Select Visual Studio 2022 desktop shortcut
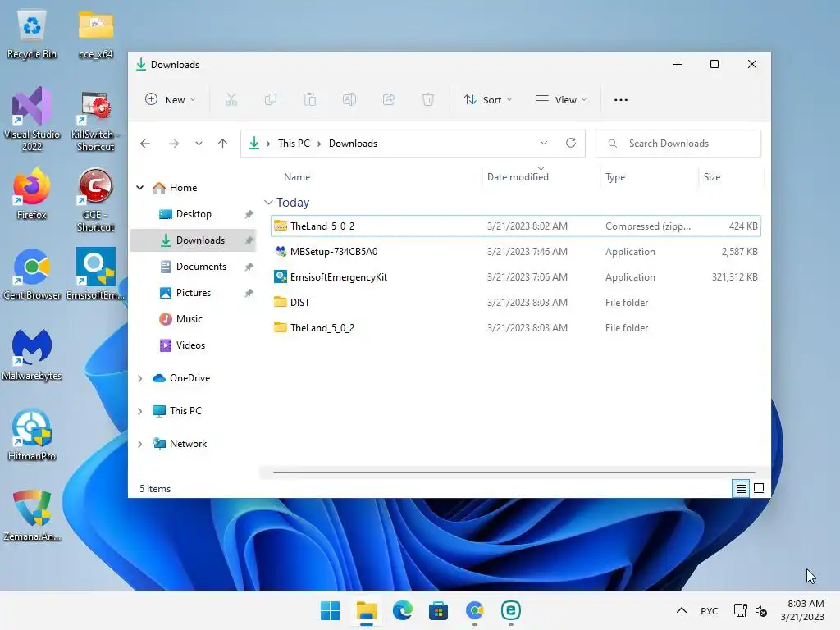 [x=32, y=119]
